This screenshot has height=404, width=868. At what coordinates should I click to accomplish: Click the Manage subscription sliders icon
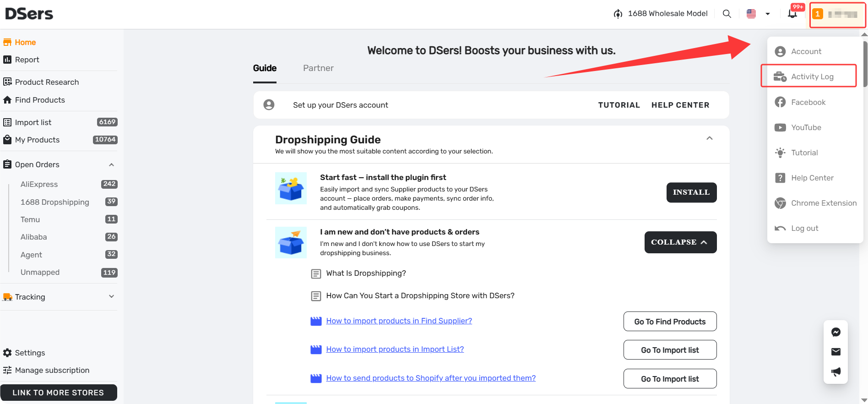click(7, 370)
